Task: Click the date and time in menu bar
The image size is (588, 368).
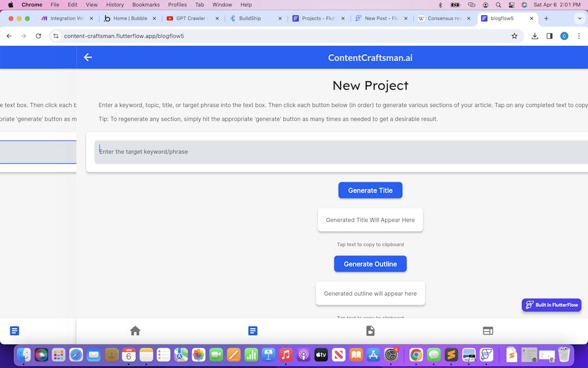Action: (x=557, y=5)
